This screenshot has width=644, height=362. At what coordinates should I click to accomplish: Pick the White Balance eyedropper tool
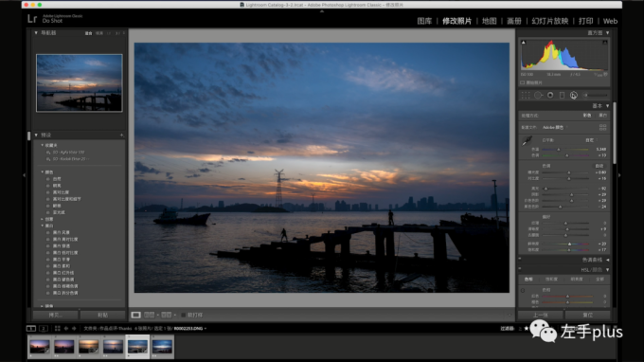(x=527, y=141)
